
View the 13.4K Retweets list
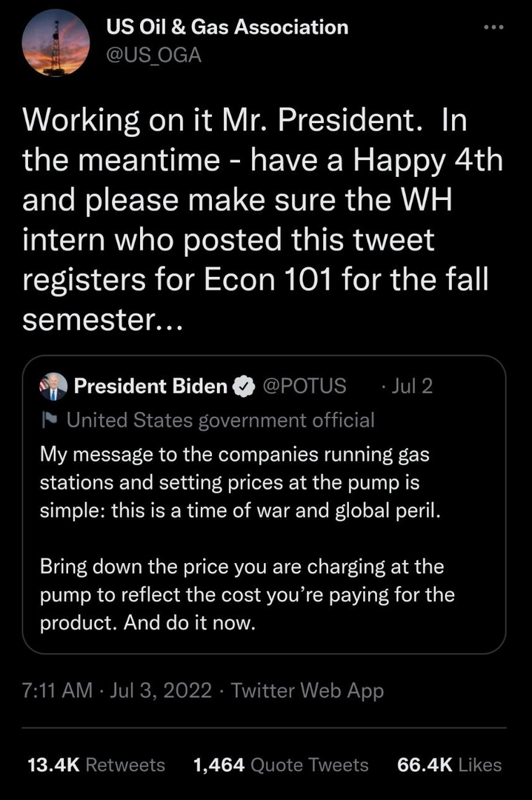(x=96, y=764)
